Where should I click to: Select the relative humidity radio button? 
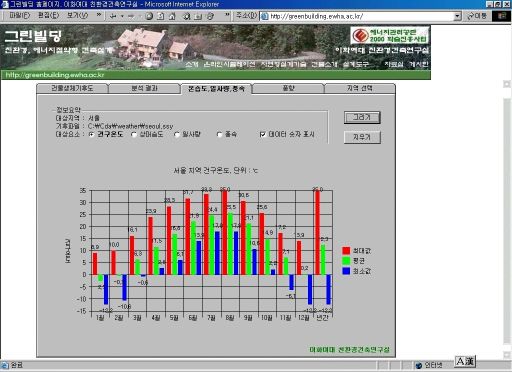[134, 134]
